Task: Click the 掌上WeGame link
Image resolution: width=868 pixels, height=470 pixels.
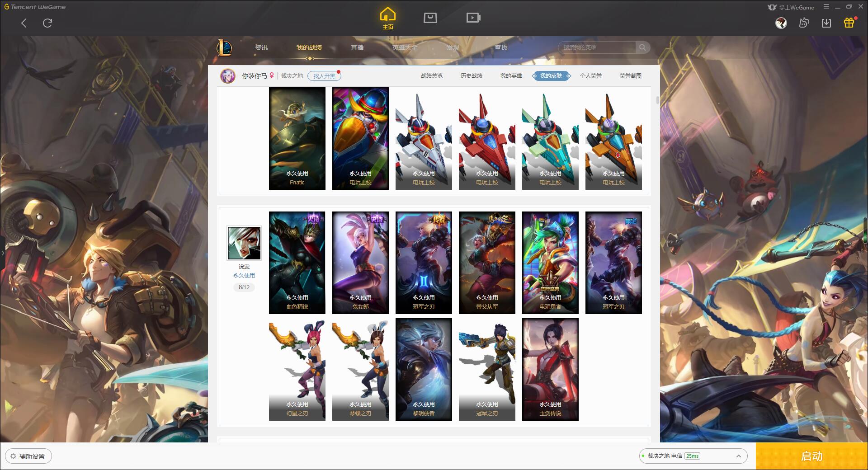Action: click(x=791, y=7)
